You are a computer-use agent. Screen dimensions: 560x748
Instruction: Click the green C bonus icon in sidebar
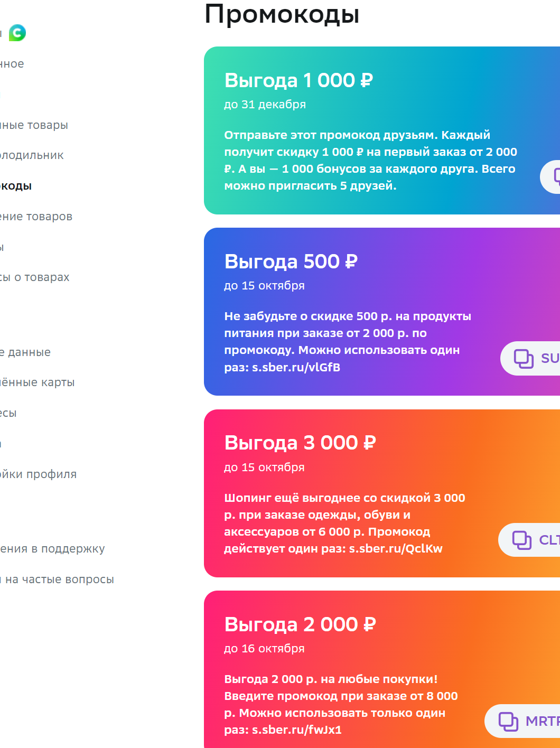[17, 33]
